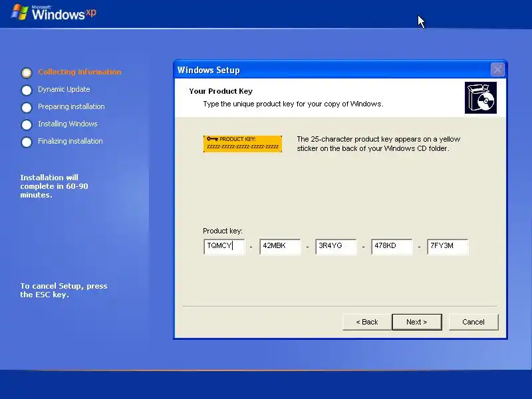This screenshot has height=399, width=532.
Task: Select the first product key field TQMCY
Action: pyautogui.click(x=224, y=247)
